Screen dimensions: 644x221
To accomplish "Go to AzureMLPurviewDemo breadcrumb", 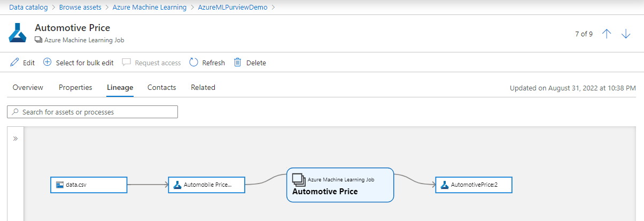I will pyautogui.click(x=232, y=7).
